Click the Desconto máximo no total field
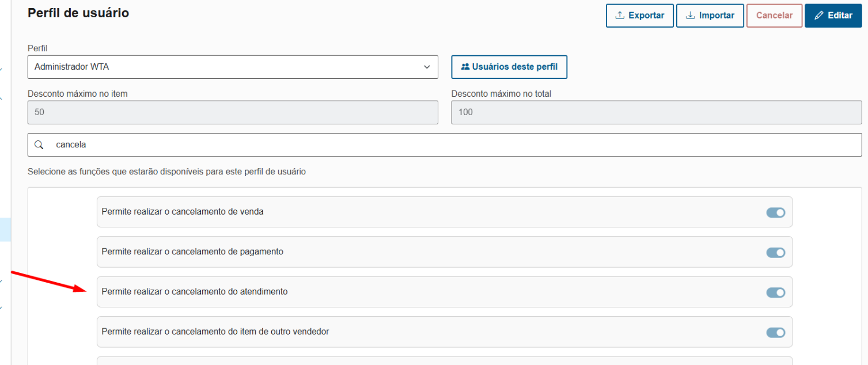868x365 pixels. point(656,112)
